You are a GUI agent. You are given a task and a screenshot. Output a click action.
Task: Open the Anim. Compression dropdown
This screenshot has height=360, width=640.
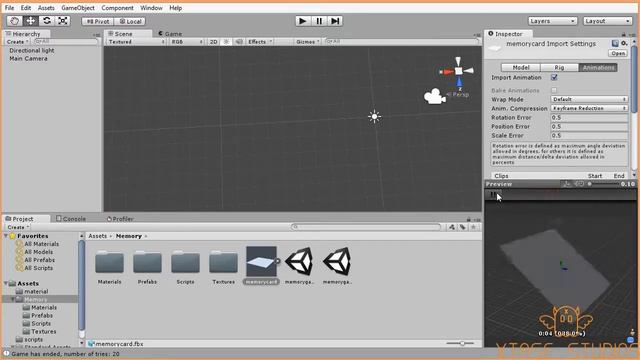[x=589, y=108]
